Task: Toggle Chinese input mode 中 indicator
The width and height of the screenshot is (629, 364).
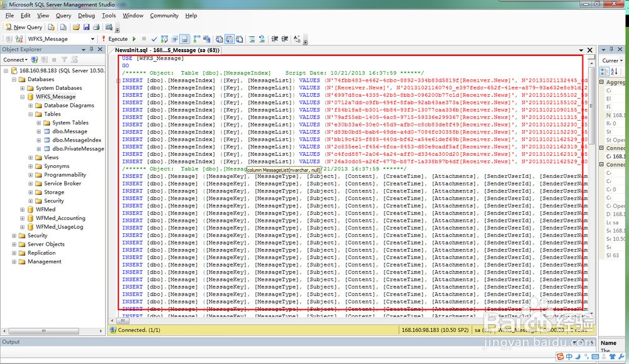Action: point(569,356)
